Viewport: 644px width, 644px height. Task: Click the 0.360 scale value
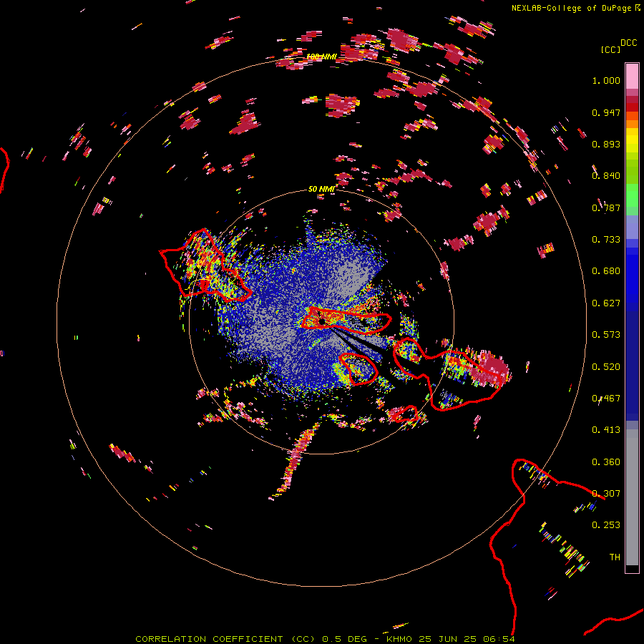606,462
